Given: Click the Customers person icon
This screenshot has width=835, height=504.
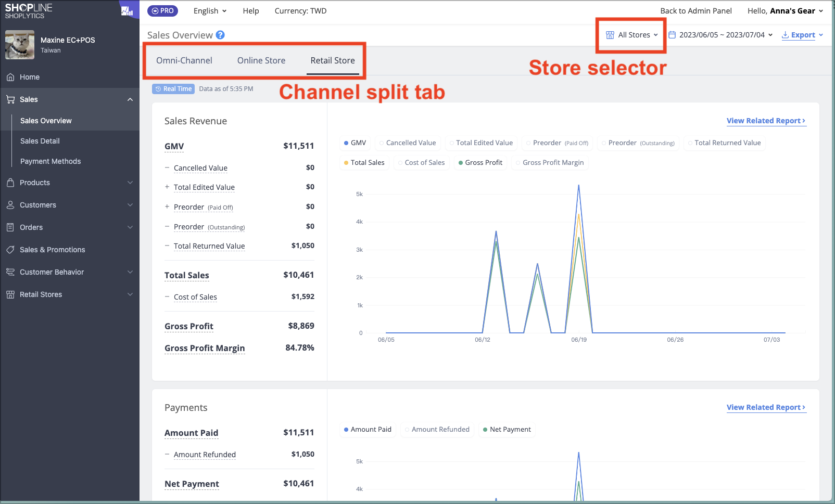Looking at the screenshot, I should (x=10, y=205).
